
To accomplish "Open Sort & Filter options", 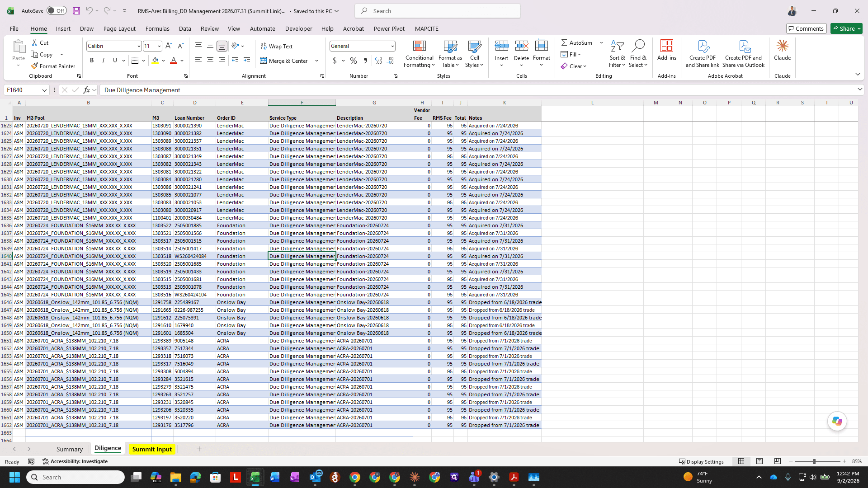I will click(x=617, y=54).
